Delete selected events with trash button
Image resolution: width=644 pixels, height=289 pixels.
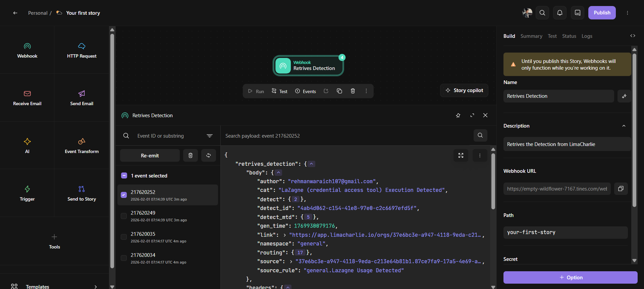coord(191,155)
